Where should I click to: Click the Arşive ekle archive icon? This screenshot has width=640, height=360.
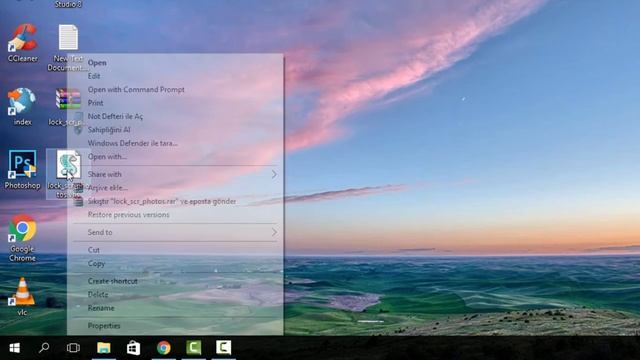coord(78,188)
